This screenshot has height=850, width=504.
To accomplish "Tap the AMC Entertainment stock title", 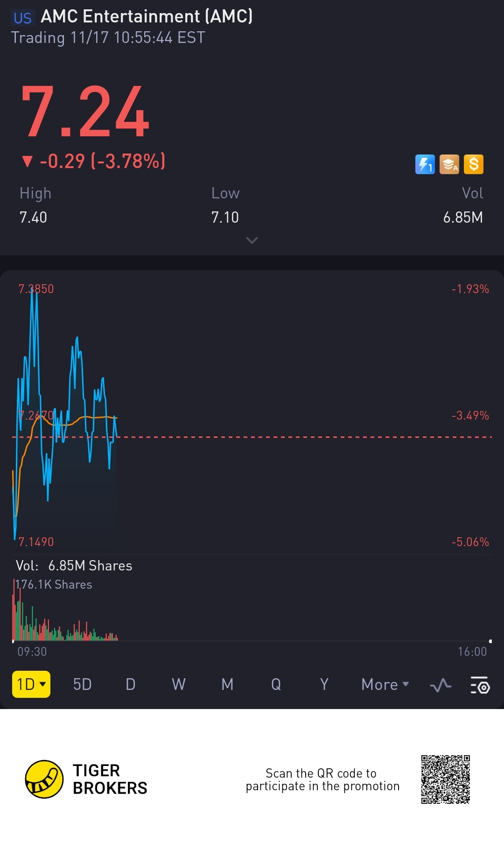I will (x=147, y=17).
